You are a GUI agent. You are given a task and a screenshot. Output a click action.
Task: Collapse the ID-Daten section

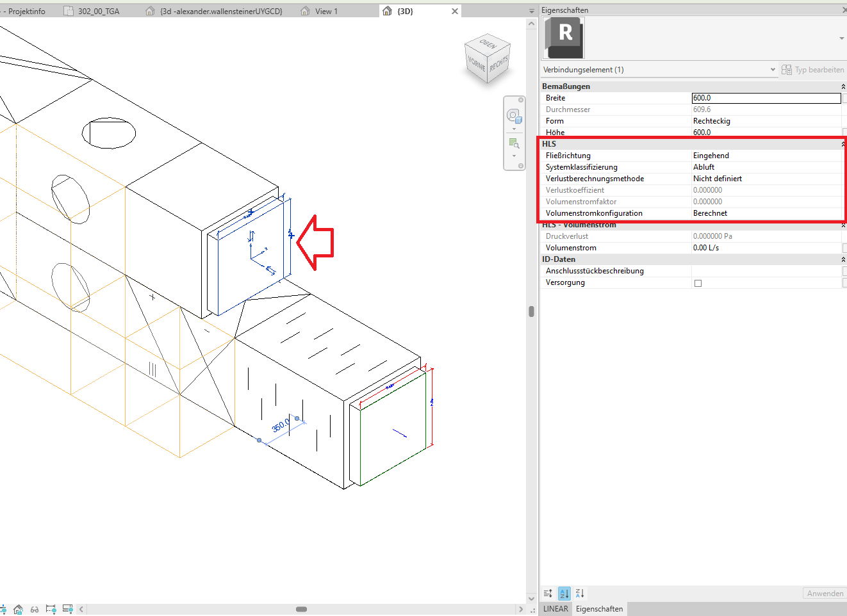[843, 259]
